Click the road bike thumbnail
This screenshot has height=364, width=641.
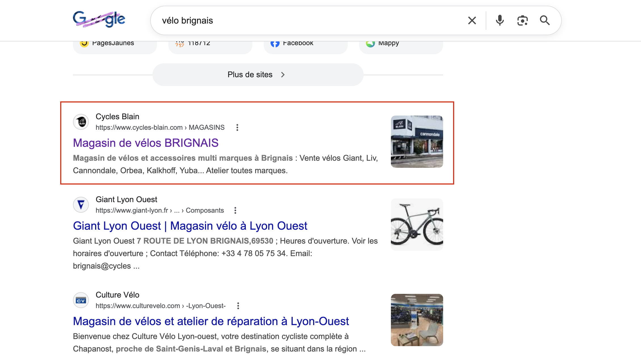pyautogui.click(x=417, y=224)
